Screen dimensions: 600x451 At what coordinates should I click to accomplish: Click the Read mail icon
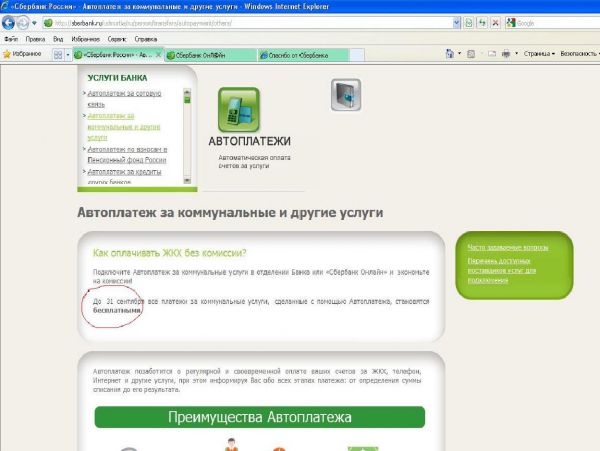tap(491, 54)
